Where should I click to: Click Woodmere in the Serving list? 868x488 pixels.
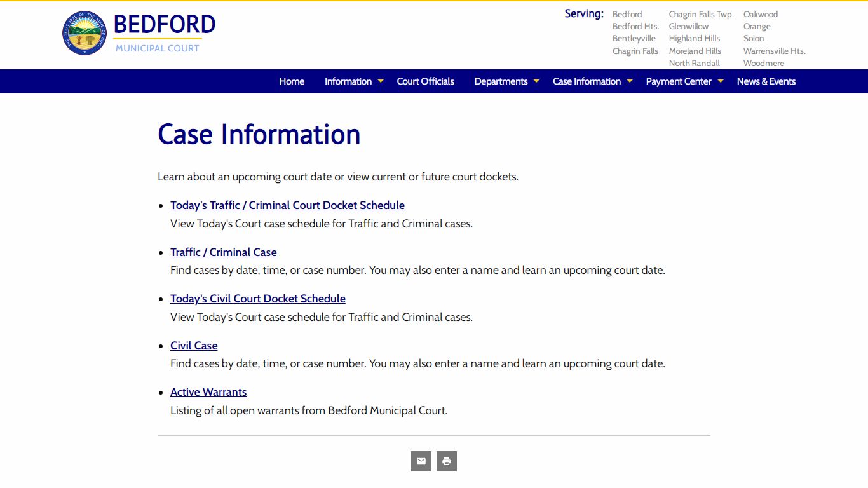[764, 63]
